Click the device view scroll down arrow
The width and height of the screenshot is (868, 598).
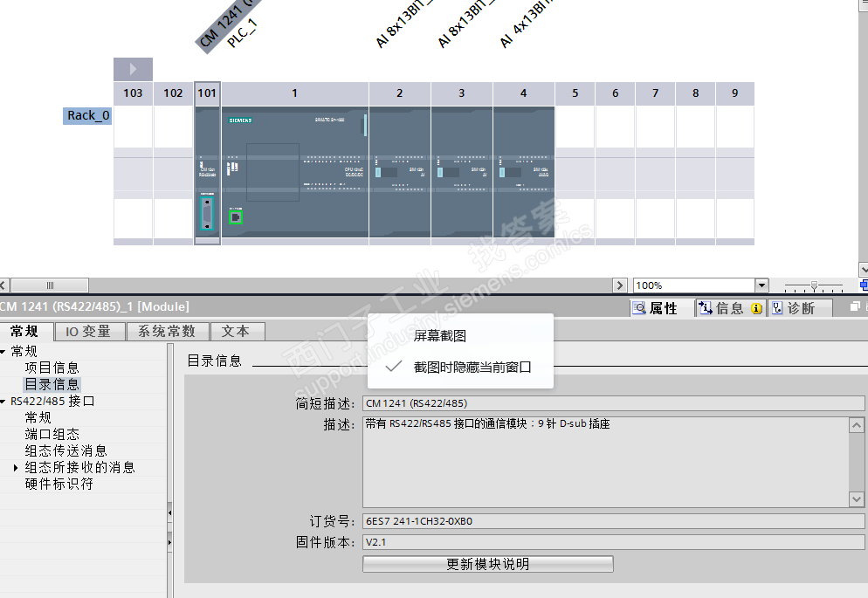pos(863,270)
